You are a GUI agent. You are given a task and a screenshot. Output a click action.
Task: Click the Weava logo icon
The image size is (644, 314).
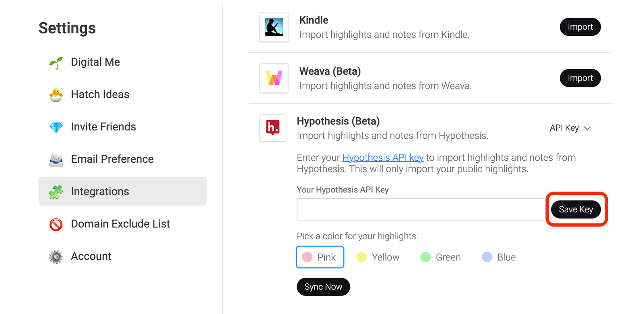click(274, 78)
